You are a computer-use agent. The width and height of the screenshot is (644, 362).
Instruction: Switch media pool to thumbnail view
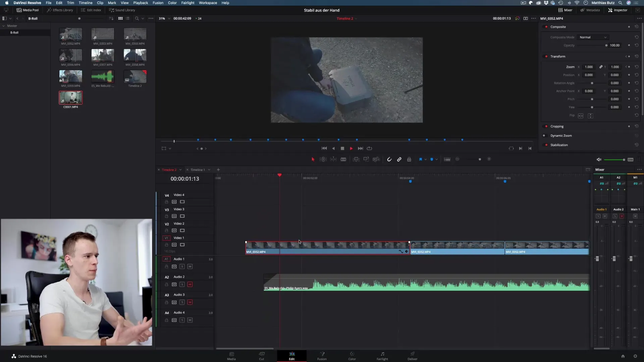(120, 18)
